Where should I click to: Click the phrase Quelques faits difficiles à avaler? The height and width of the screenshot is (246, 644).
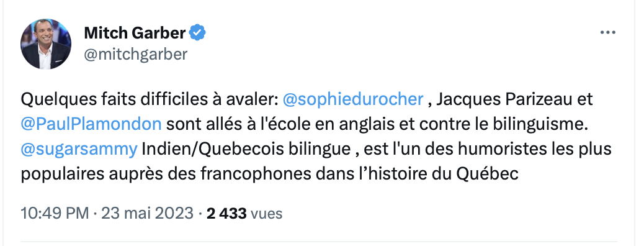pyautogui.click(x=148, y=99)
